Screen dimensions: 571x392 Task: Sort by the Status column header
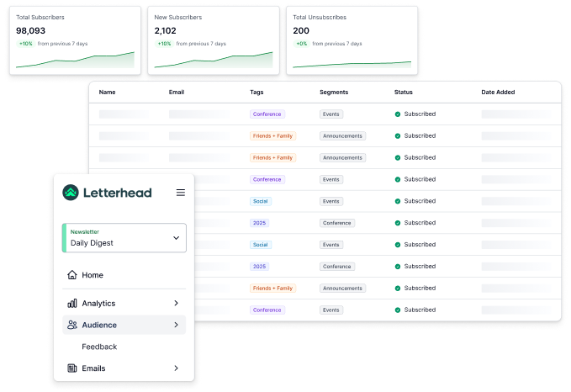pyautogui.click(x=404, y=93)
